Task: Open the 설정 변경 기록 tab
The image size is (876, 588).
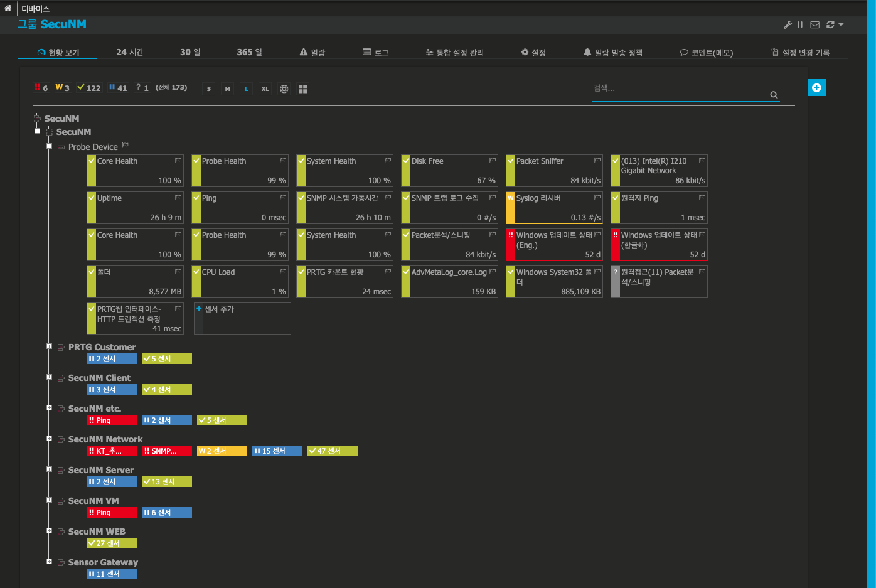Action: click(x=800, y=52)
